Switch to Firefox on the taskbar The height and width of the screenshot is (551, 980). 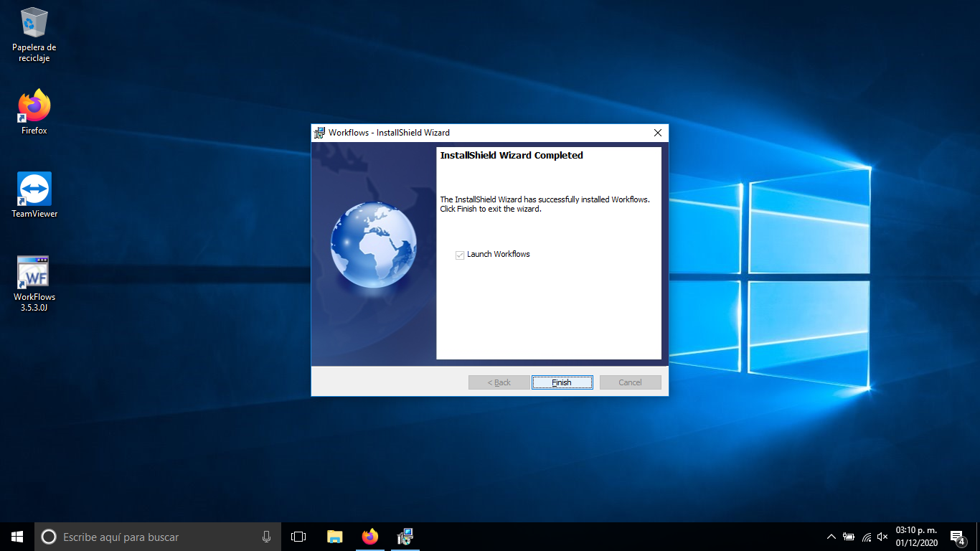369,537
